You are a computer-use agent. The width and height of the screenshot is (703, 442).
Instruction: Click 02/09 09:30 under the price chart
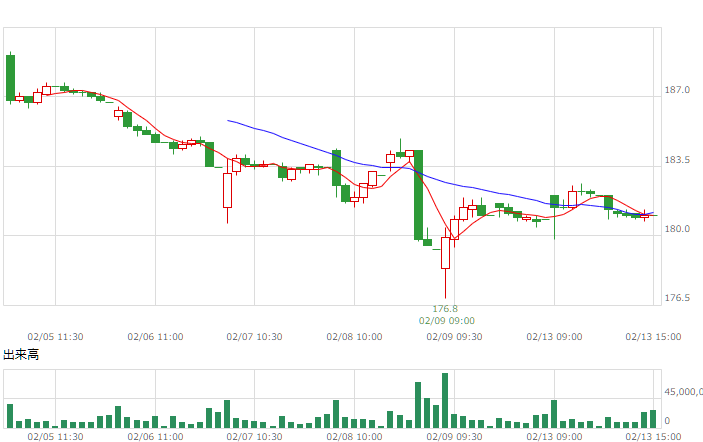click(x=454, y=337)
